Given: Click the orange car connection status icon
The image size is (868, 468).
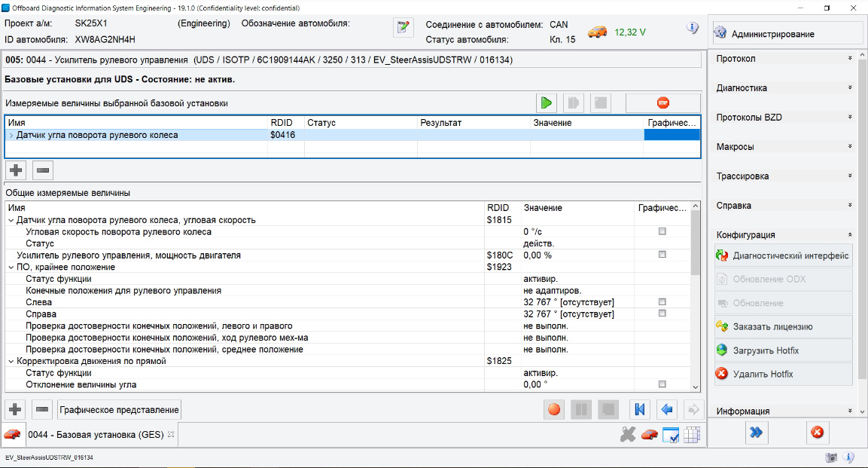Looking at the screenshot, I should (x=597, y=32).
